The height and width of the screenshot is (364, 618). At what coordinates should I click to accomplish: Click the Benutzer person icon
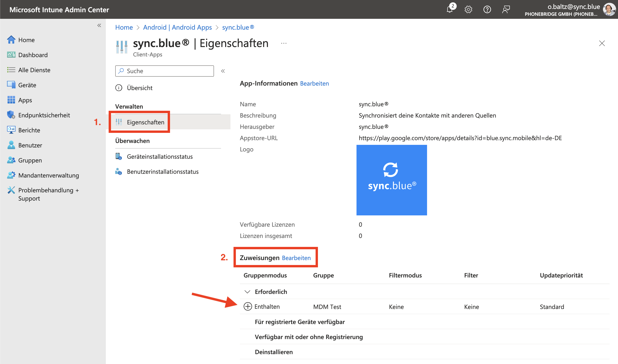coord(11,145)
